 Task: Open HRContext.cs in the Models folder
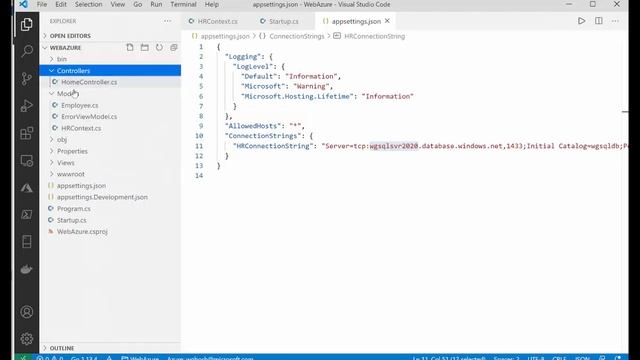click(x=81, y=128)
